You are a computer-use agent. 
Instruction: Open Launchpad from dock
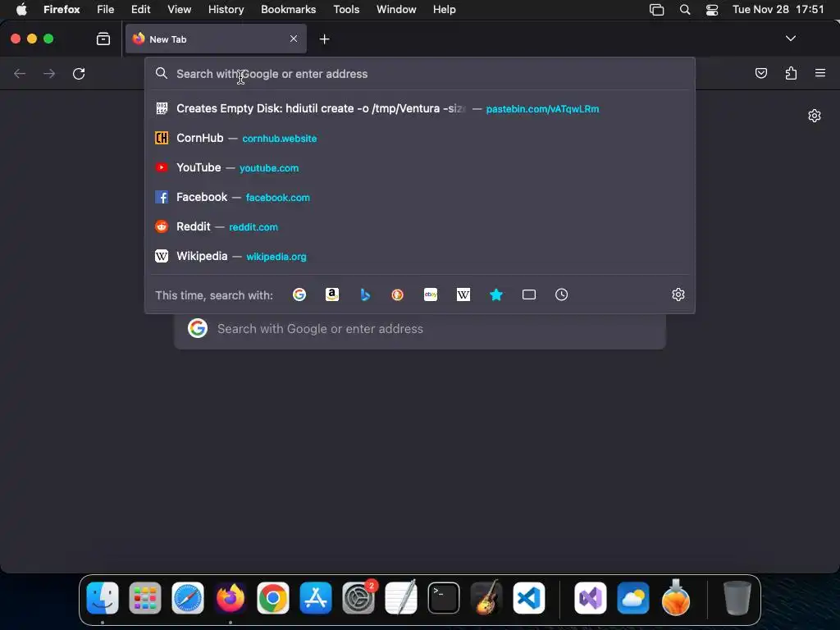[x=144, y=598]
